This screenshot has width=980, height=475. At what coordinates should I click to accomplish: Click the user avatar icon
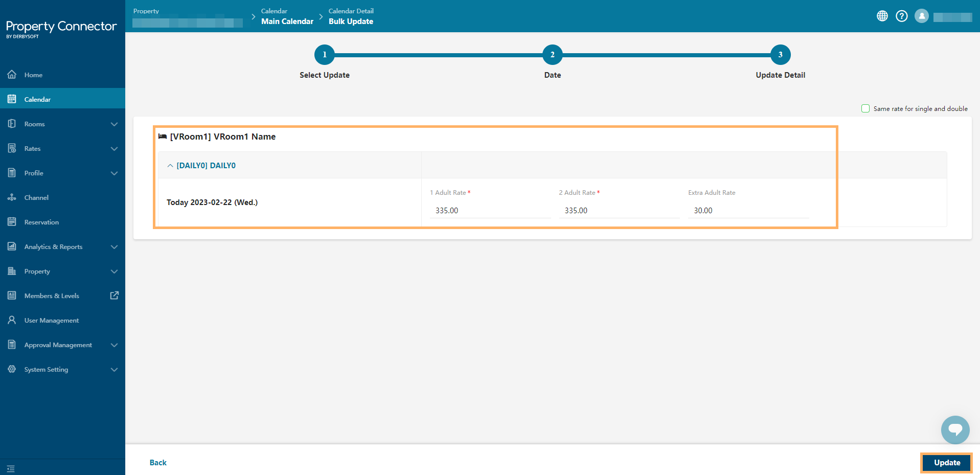922,16
